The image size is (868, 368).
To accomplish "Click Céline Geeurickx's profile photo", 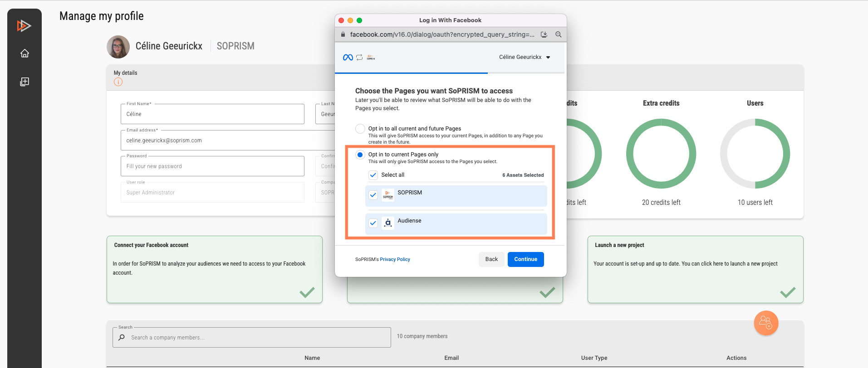I will point(118,47).
